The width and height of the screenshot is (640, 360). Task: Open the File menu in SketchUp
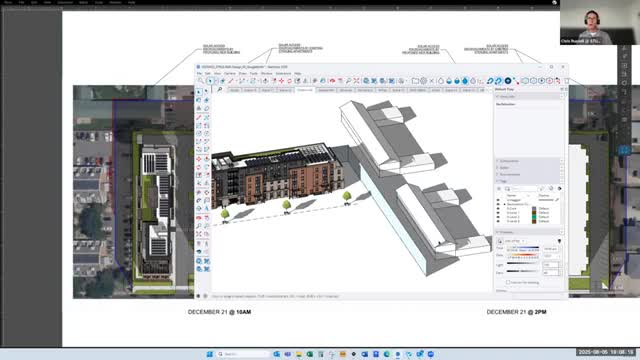(x=199, y=73)
